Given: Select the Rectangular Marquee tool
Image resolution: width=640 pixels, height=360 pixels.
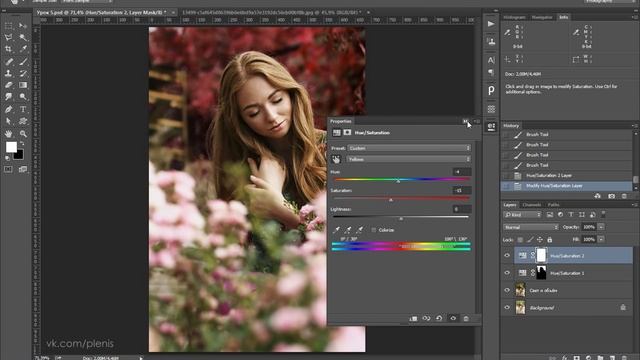Looking at the screenshot, I should tap(8, 26).
